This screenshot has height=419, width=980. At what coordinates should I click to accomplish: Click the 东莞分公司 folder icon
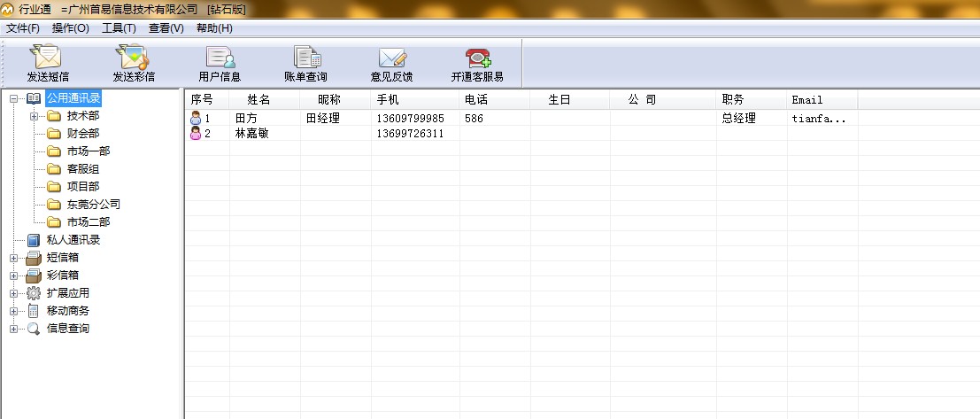tap(54, 205)
